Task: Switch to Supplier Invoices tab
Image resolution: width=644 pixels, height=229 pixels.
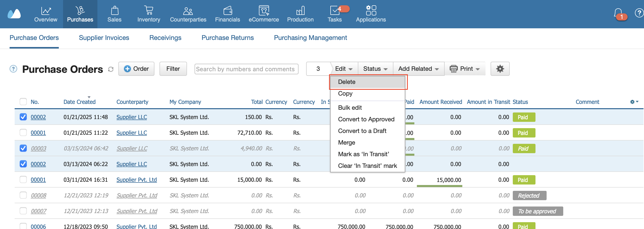Action: click(x=104, y=38)
